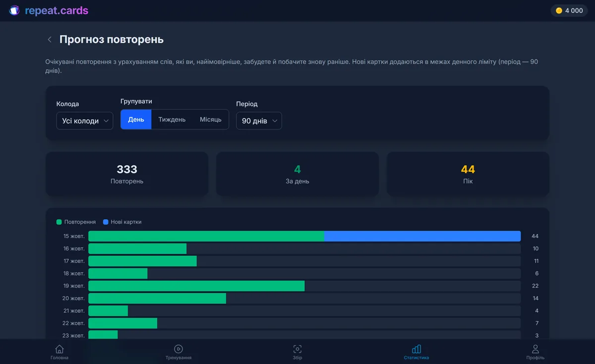Click the Збір tab label
Screen dimensions: 595x364
coord(297,358)
